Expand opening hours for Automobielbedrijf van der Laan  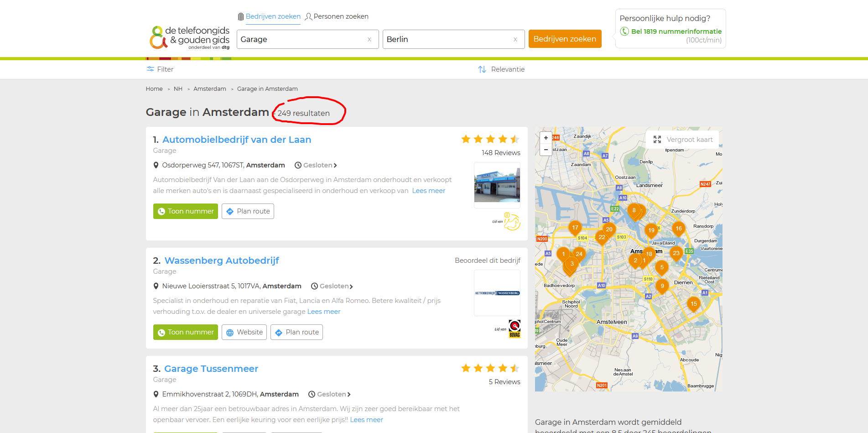click(x=316, y=165)
